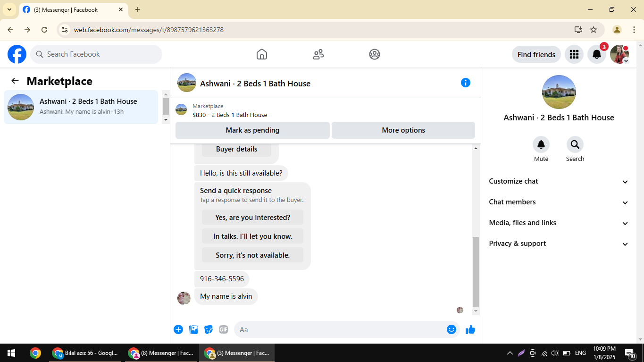Switch to (8) Messenger taskbar window

(160, 353)
